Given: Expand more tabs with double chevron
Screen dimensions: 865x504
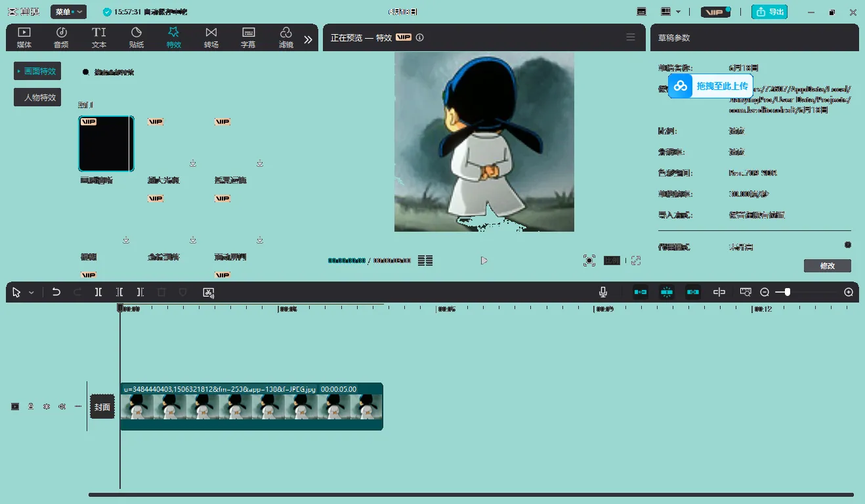Looking at the screenshot, I should tap(308, 39).
